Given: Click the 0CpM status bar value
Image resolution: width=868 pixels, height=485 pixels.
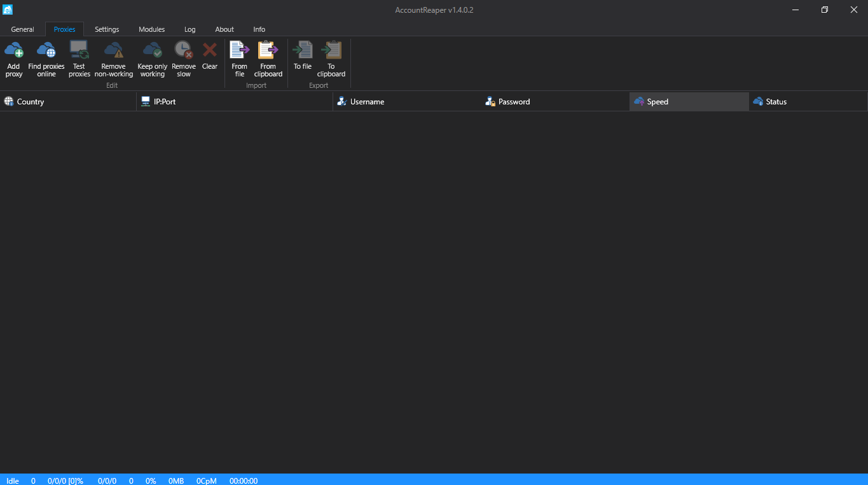Looking at the screenshot, I should click(207, 481).
